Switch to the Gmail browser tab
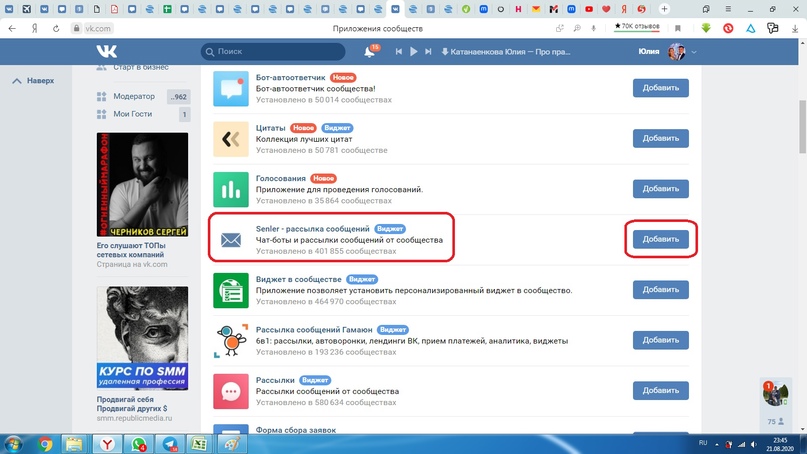Viewport: 807px width, 454px height. tap(554, 9)
